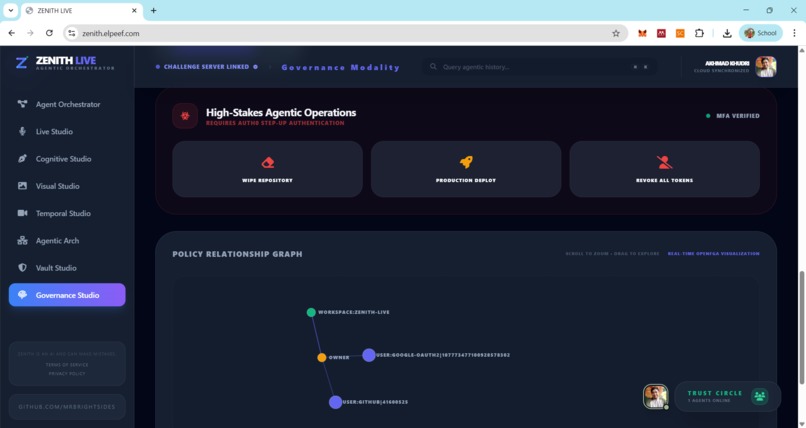Open MetaMask fox extension

(x=642, y=33)
